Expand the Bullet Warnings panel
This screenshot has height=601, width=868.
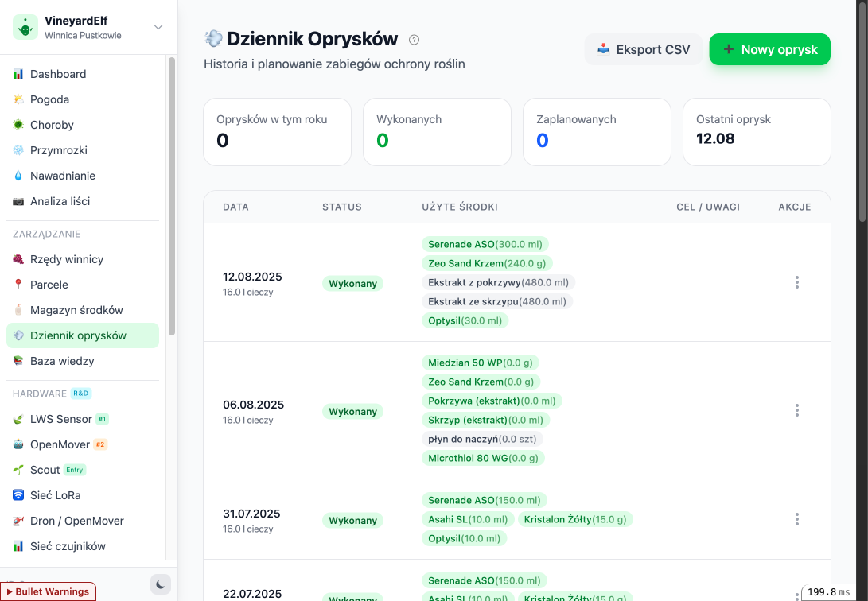(x=49, y=591)
